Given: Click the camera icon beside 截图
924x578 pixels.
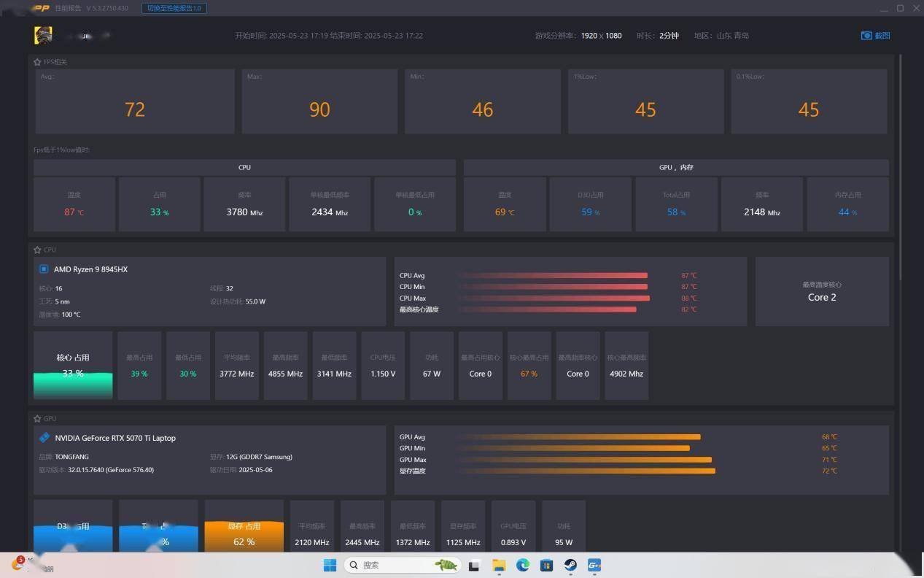Looking at the screenshot, I should pyautogui.click(x=866, y=35).
